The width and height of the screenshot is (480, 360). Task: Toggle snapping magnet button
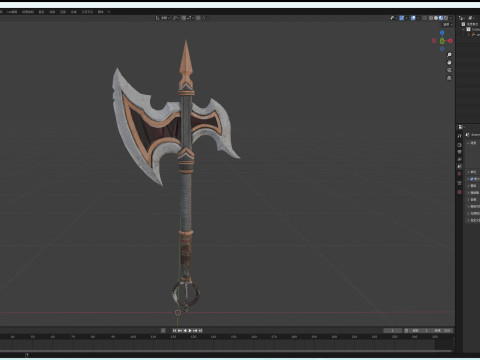tap(184, 18)
